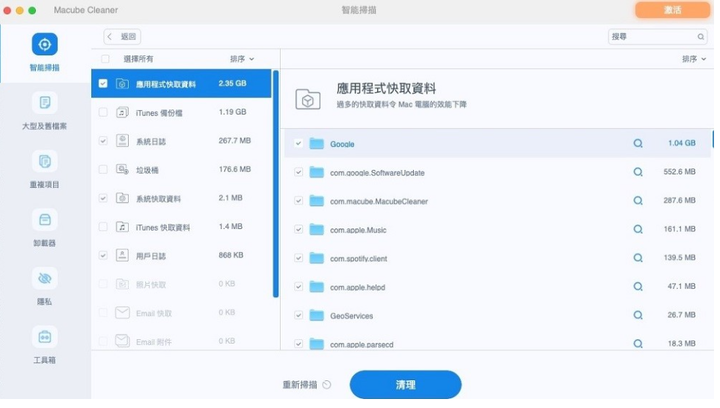The height and width of the screenshot is (408, 720).
Task: Check the iTunes 備份檔 checkbox
Action: (x=103, y=112)
